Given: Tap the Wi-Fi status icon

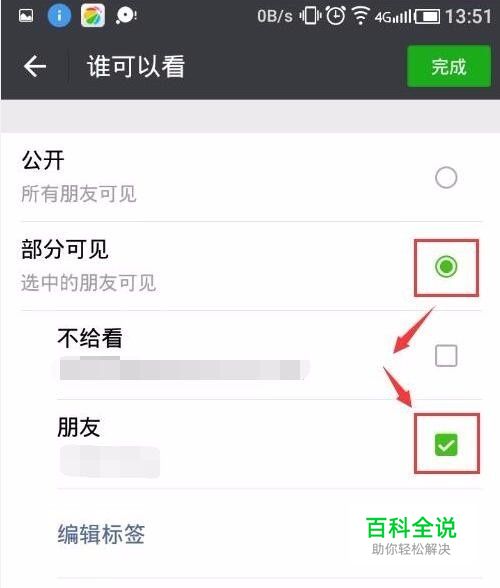Looking at the screenshot, I should [360, 16].
